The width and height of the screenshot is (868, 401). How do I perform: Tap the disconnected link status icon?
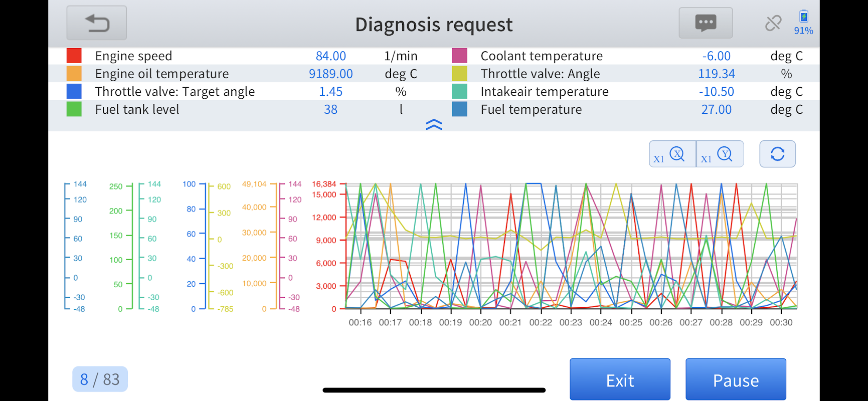click(773, 23)
